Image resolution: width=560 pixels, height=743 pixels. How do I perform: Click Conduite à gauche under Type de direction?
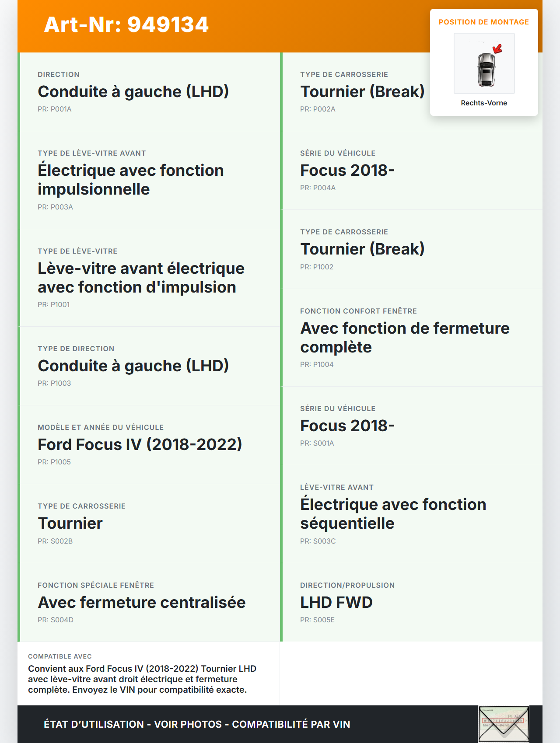click(133, 366)
